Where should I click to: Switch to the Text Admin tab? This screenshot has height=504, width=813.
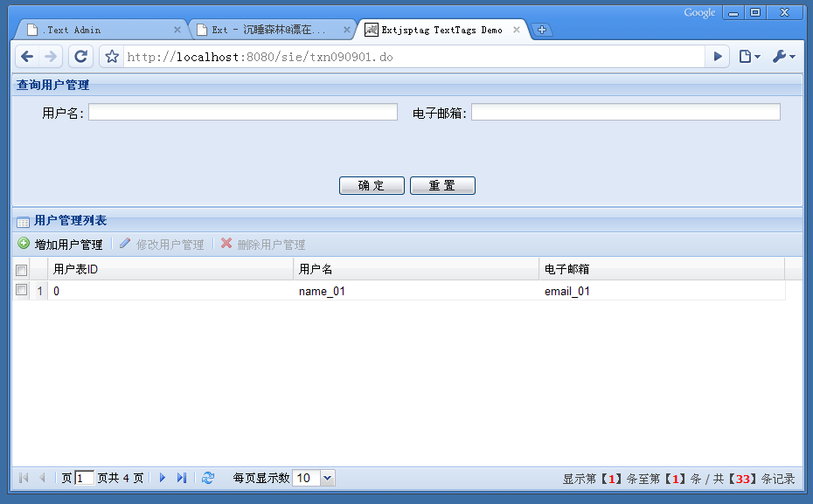click(x=101, y=30)
